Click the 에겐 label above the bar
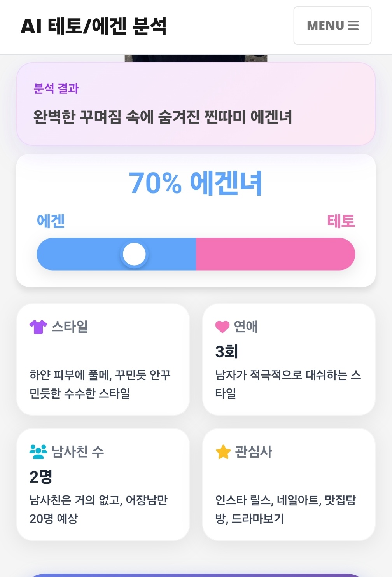 (x=51, y=221)
